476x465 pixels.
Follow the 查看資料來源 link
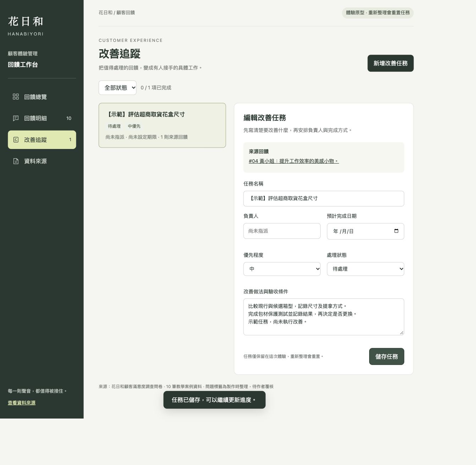(22, 403)
